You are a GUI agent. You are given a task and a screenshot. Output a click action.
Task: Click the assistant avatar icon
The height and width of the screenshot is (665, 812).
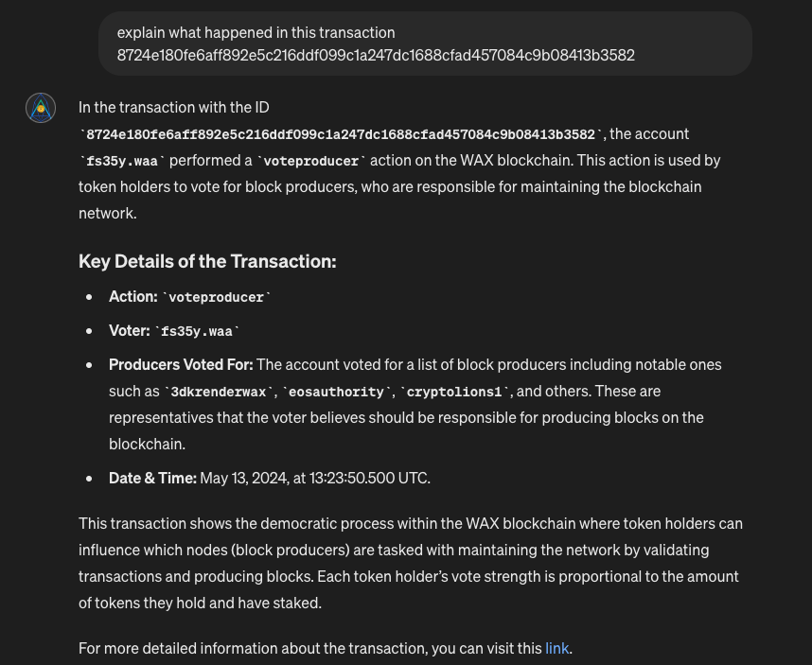pyautogui.click(x=41, y=108)
